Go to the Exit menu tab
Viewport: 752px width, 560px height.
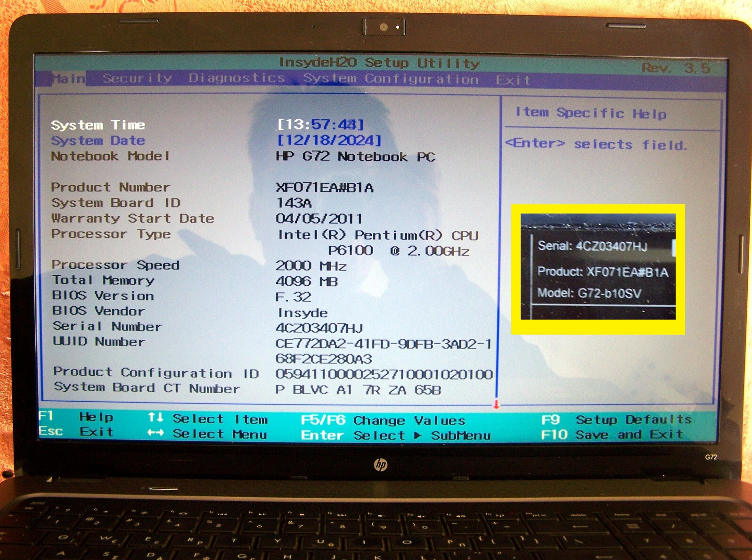pos(513,80)
